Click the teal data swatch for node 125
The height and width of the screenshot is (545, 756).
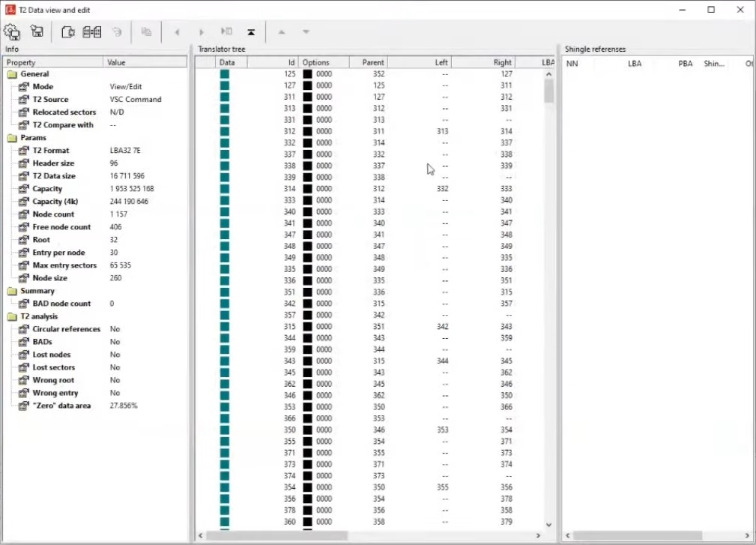pyautogui.click(x=225, y=73)
